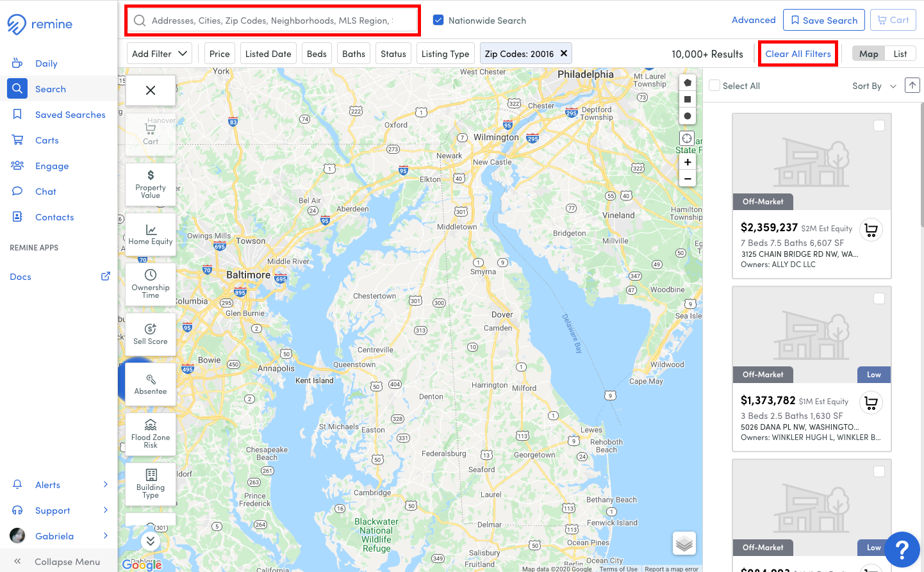Open the Add Filter dropdown

click(x=160, y=54)
